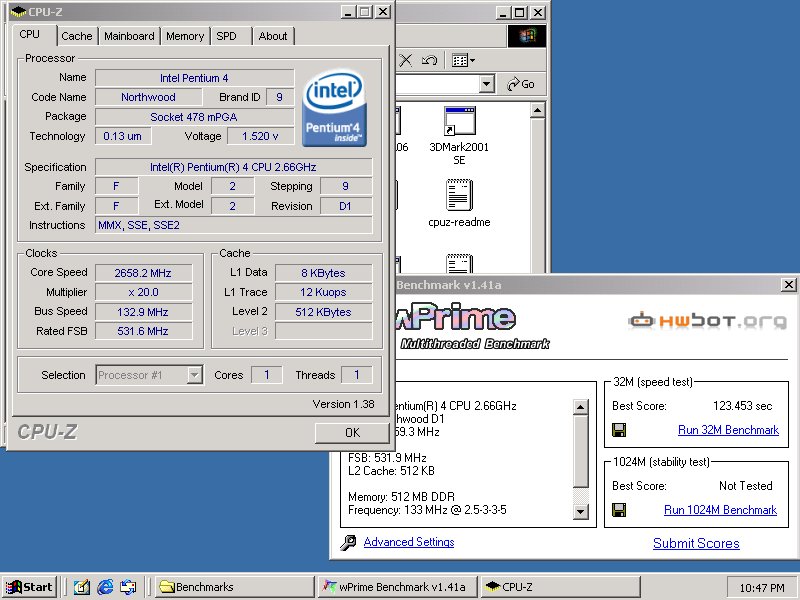This screenshot has height=600, width=800.
Task: Click Submit Scores link
Action: (x=696, y=543)
